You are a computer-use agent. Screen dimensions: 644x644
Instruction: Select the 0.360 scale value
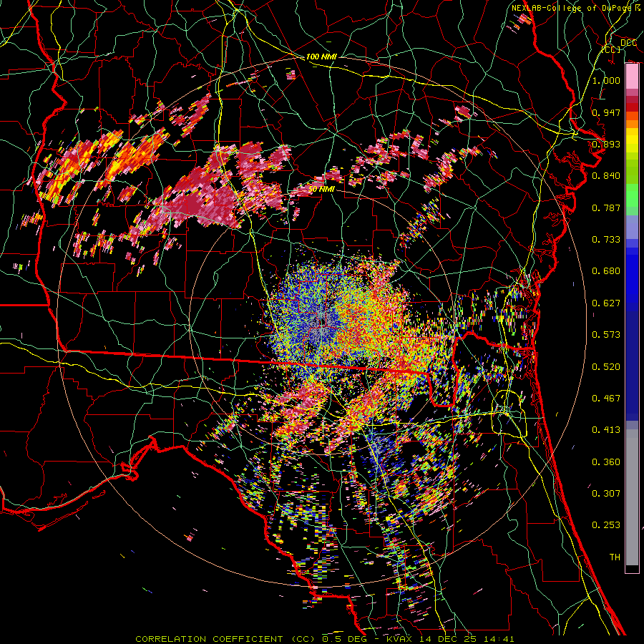(606, 462)
